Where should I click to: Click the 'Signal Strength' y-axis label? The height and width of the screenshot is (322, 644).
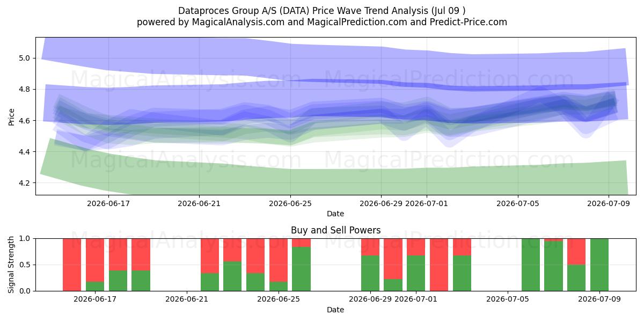[12, 265]
